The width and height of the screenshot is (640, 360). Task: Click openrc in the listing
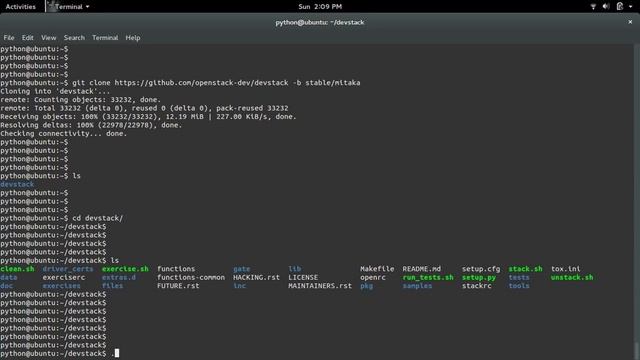(x=373, y=278)
